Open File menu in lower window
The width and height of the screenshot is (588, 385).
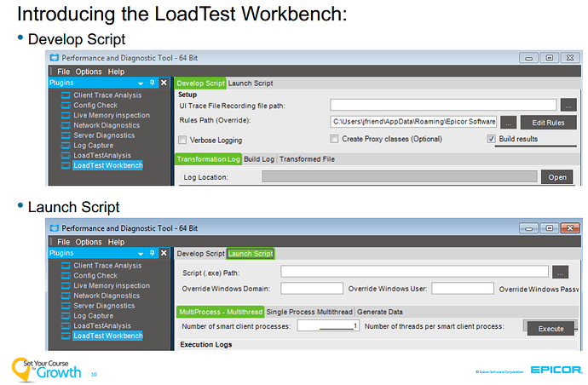[63, 242]
